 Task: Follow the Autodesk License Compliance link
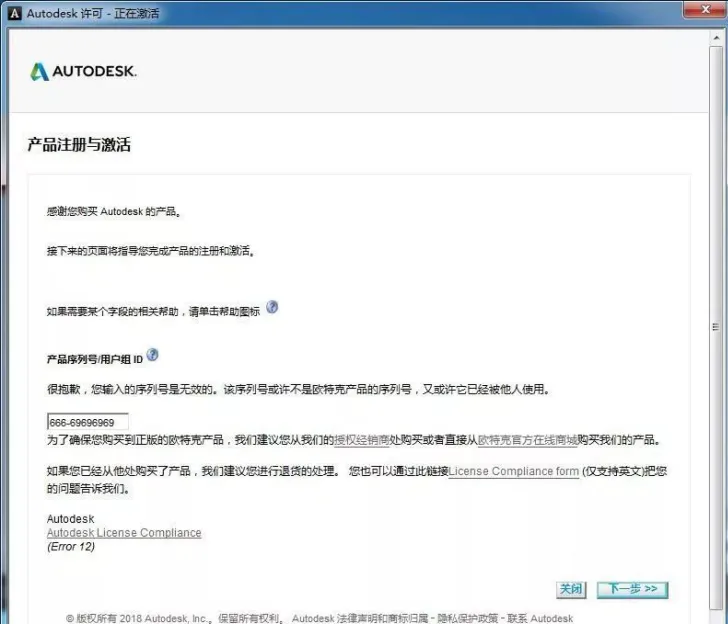pyautogui.click(x=124, y=533)
